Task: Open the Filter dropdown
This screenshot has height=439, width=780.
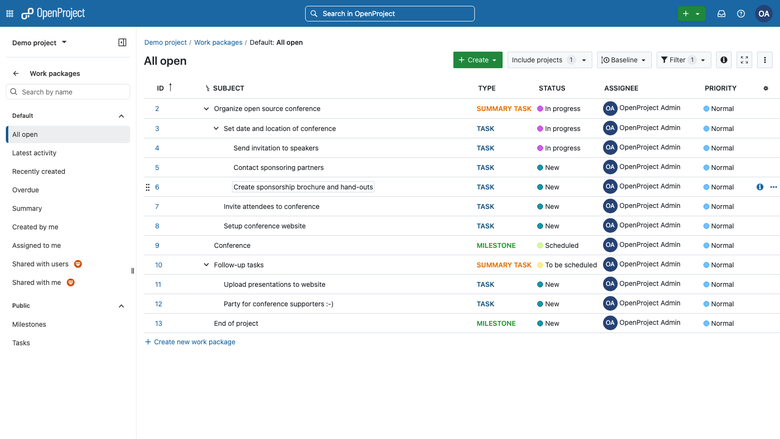Action: click(683, 60)
